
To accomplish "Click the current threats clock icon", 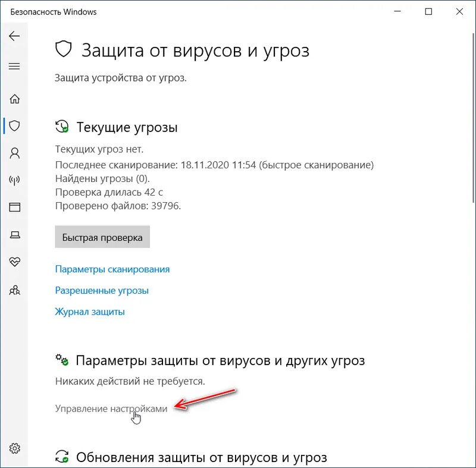I will pyautogui.click(x=62, y=127).
